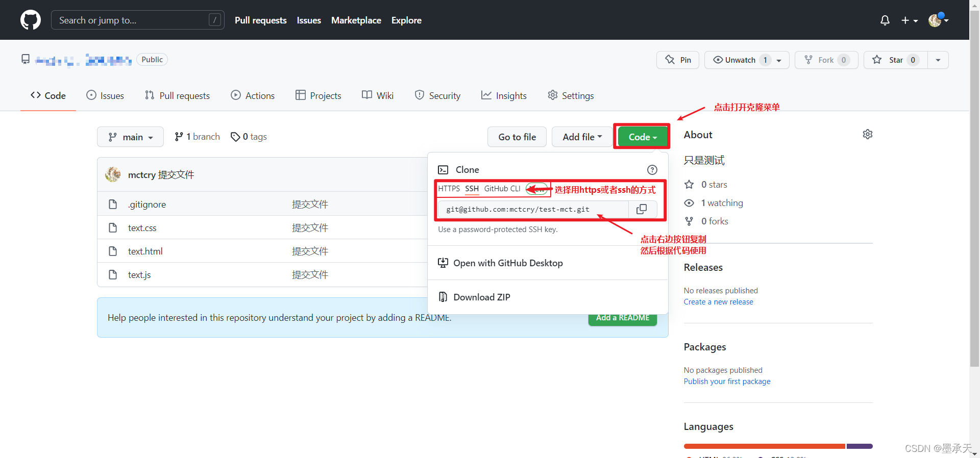This screenshot has height=458, width=980.
Task: Open with GitHub Desktop
Action: (x=500, y=263)
